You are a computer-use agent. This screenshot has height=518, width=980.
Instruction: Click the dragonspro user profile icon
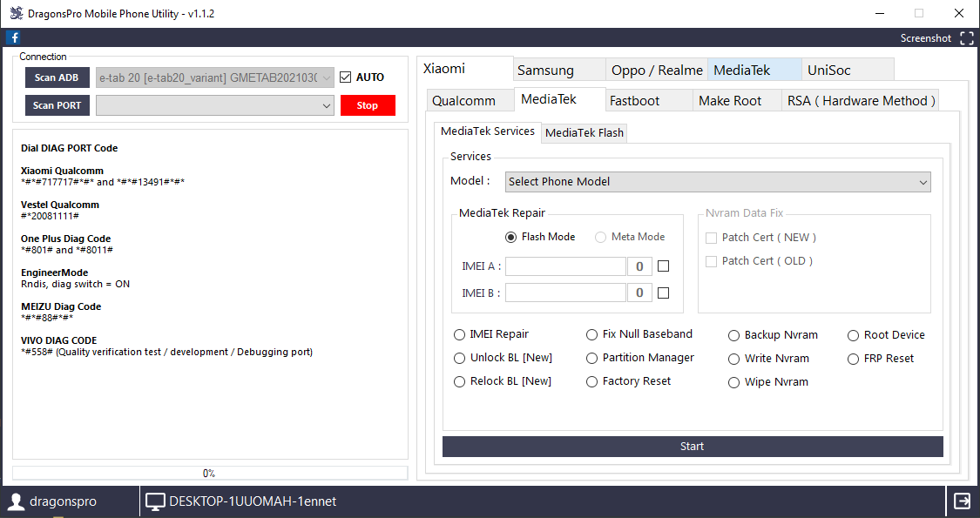tap(17, 501)
